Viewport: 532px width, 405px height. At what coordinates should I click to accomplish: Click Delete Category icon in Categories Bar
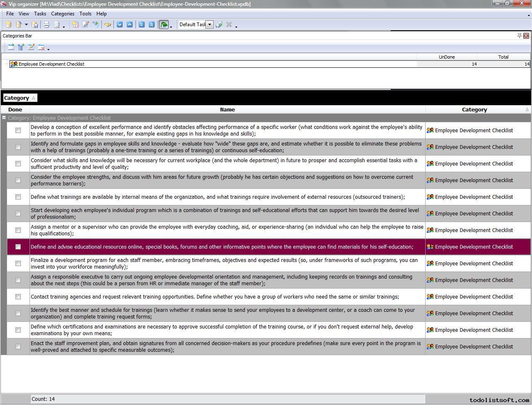click(41, 47)
